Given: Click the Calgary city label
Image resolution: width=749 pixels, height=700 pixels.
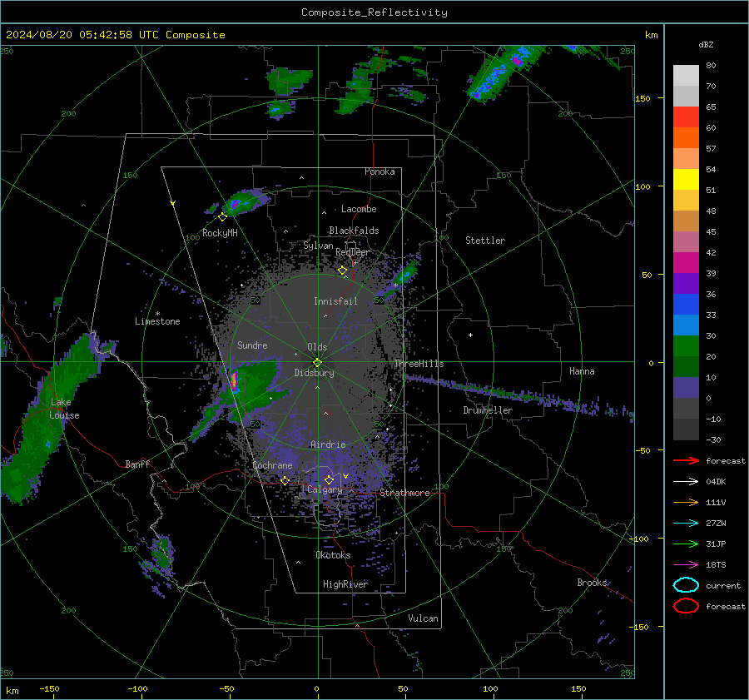Looking at the screenshot, I should pos(325,489).
